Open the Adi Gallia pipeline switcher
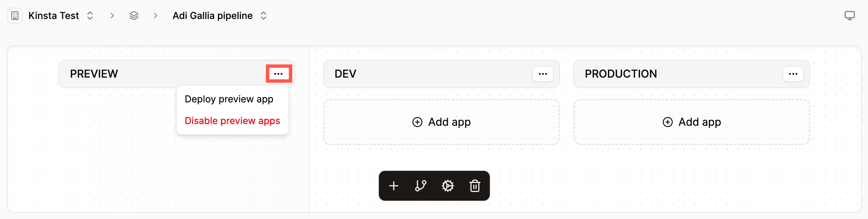Screen dimensions: 868x219 click(x=263, y=15)
